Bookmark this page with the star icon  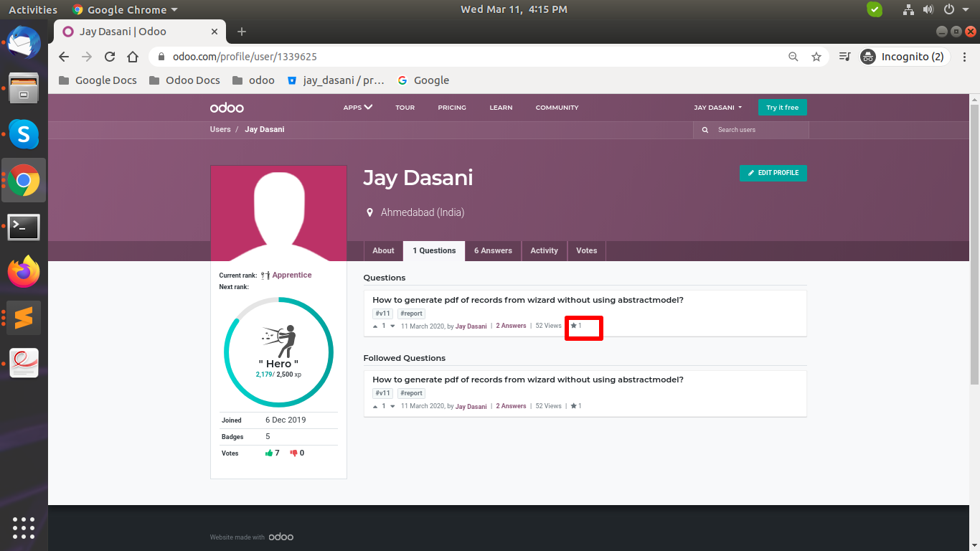(816, 56)
